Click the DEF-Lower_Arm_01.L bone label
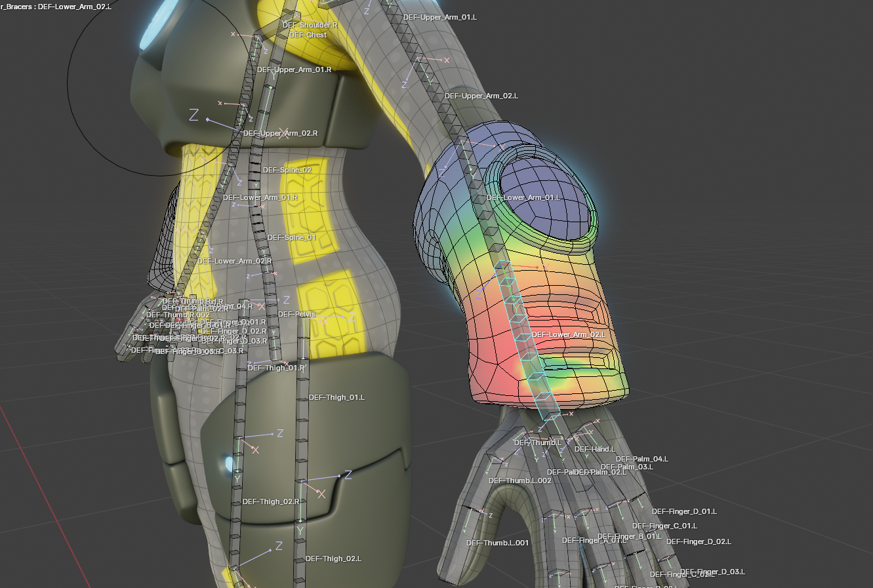Screen dimensions: 873x588 (x=523, y=197)
